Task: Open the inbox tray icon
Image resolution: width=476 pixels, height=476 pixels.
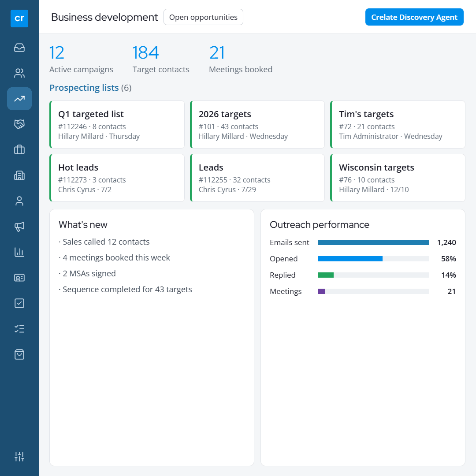Action: [x=19, y=48]
